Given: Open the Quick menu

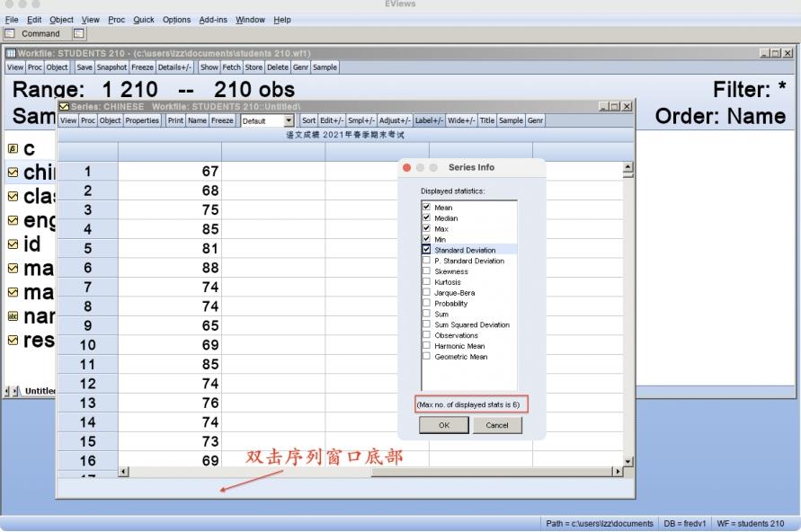Looking at the screenshot, I should [143, 20].
